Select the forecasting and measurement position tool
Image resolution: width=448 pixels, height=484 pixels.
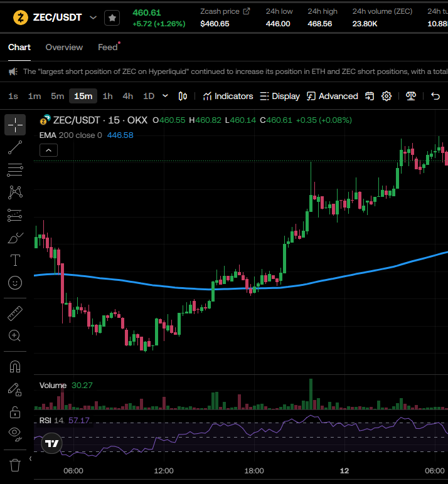pyautogui.click(x=15, y=215)
